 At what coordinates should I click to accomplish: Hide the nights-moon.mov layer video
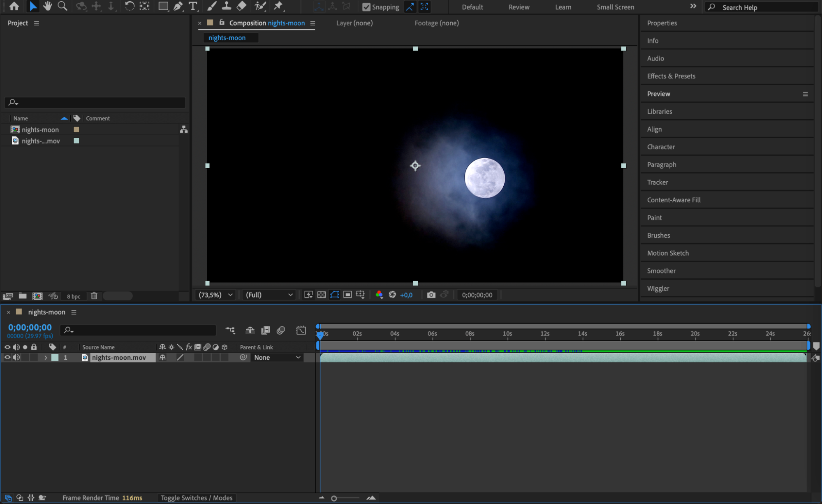point(7,357)
